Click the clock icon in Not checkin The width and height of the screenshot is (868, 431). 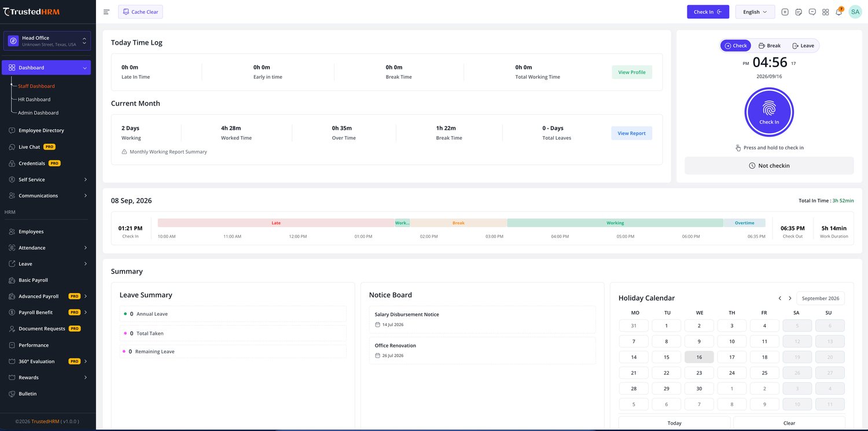coord(752,166)
